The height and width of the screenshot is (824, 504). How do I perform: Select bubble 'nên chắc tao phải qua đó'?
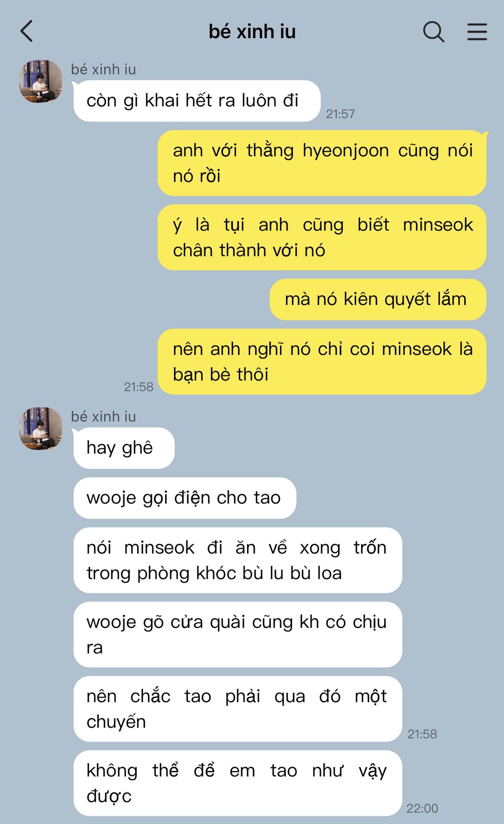pyautogui.click(x=238, y=709)
